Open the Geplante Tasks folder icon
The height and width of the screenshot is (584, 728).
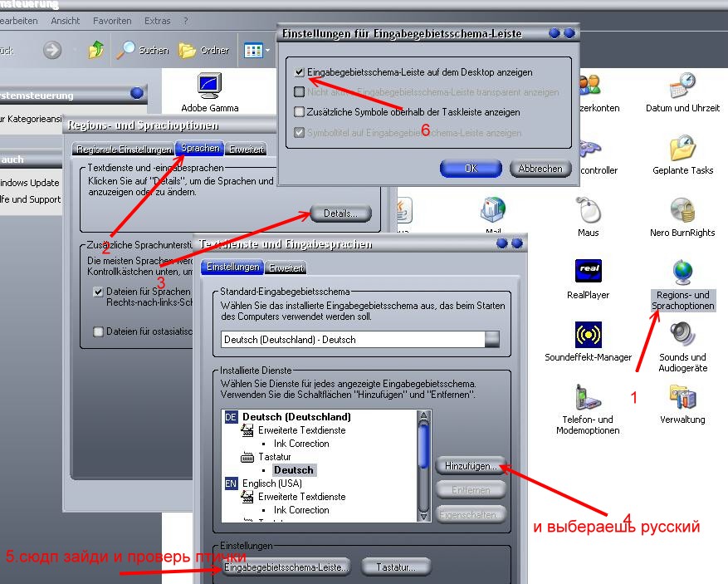pyautogui.click(x=682, y=148)
